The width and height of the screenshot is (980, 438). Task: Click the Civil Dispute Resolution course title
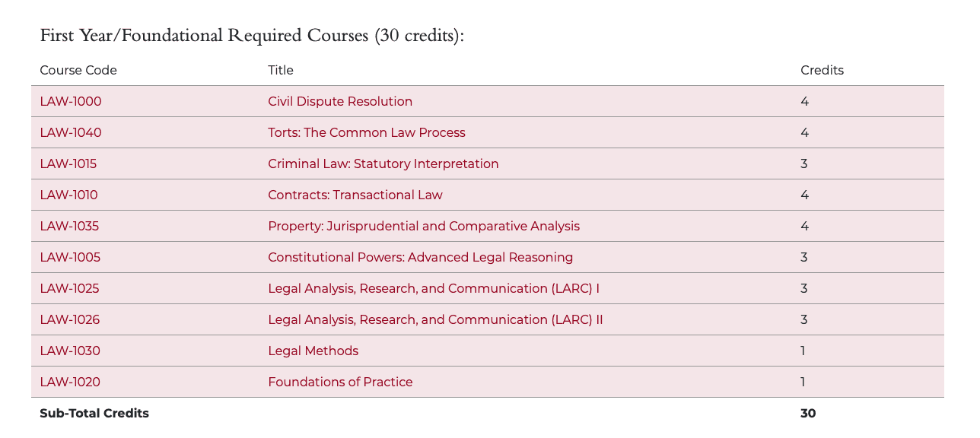[340, 102]
